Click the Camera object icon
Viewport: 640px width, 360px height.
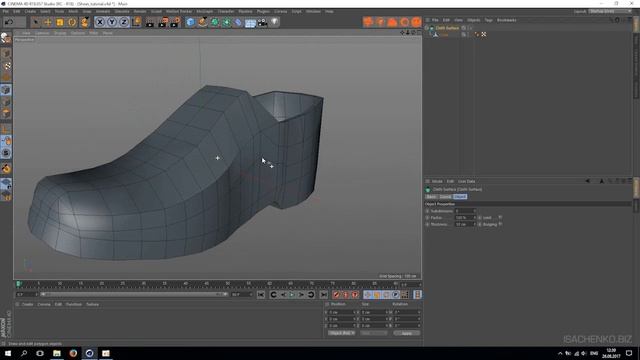pyautogui.click(x=262, y=22)
